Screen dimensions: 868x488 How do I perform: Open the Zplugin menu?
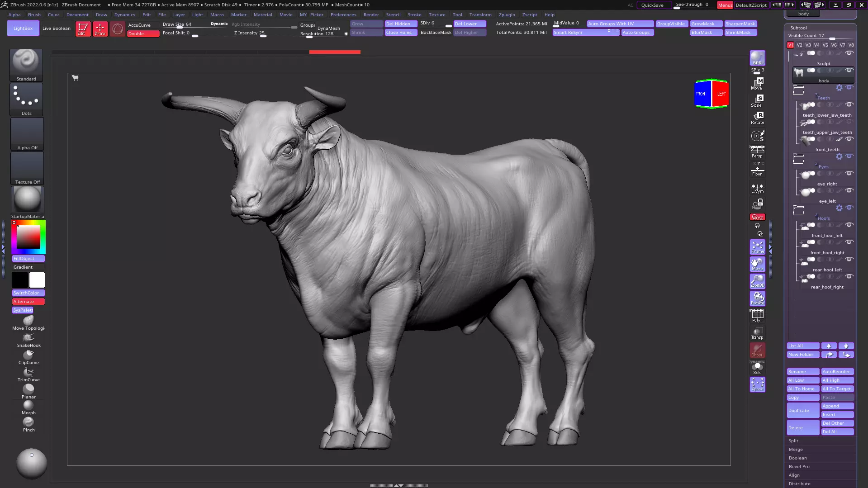(507, 15)
